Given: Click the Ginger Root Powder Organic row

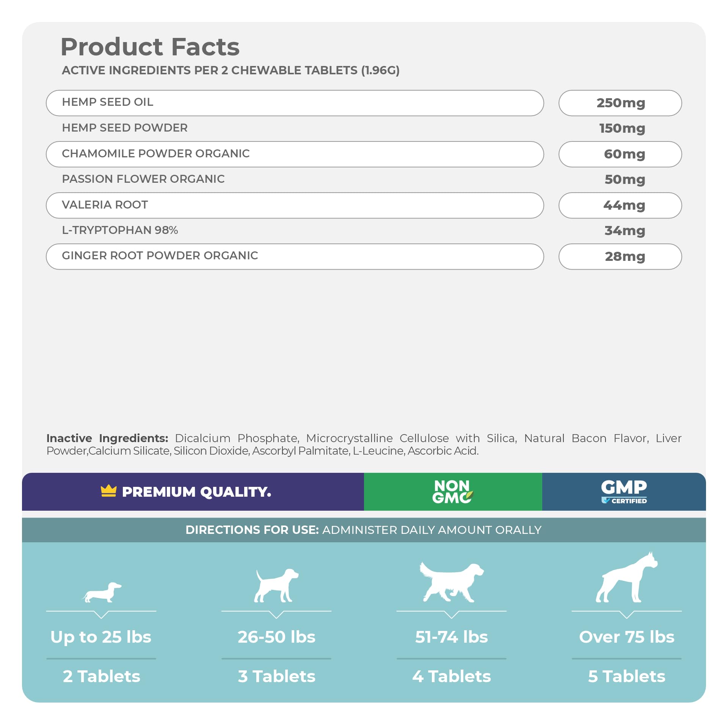Looking at the screenshot, I should (295, 256).
